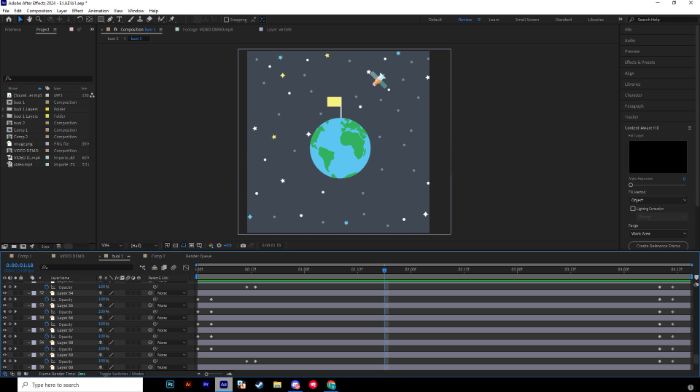This screenshot has height=392, width=700.
Task: Click the motion blur icon in the timeline
Action: tap(174, 267)
